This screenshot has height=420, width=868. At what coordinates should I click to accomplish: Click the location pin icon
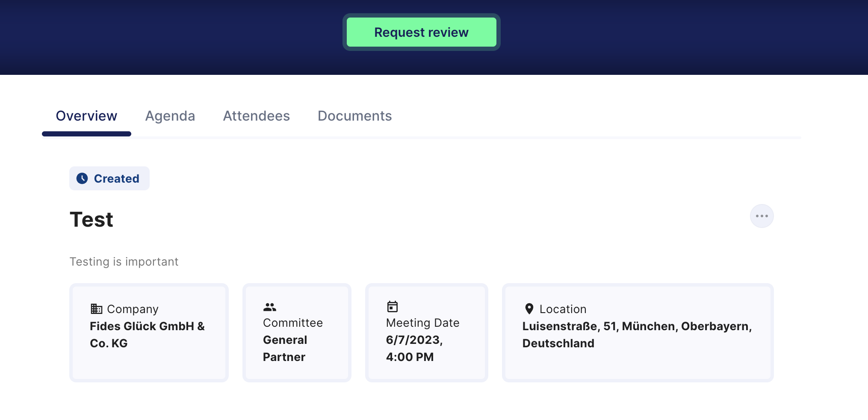coord(529,309)
